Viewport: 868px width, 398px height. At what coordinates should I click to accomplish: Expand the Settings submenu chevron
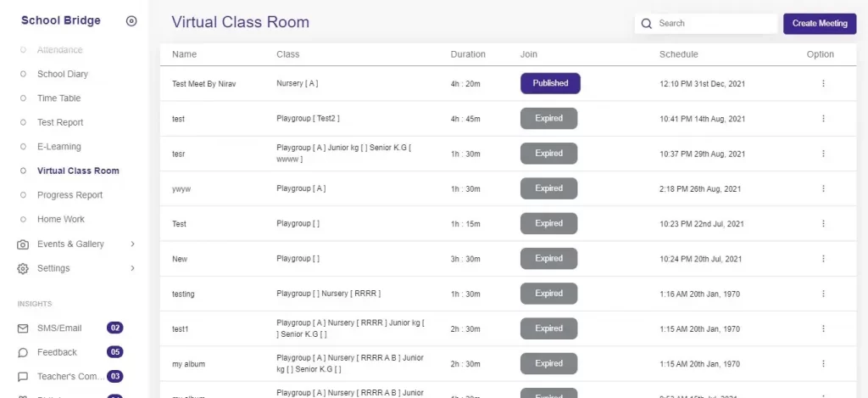[x=132, y=268]
